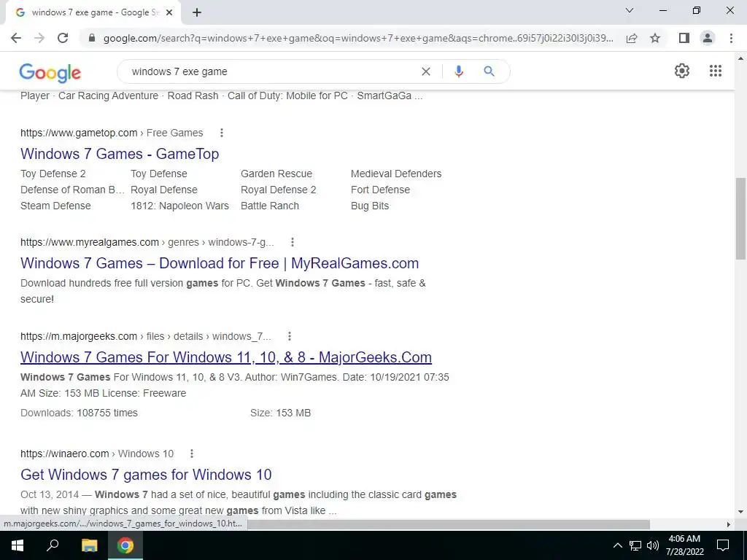747x560 pixels.
Task: Open the Chrome profile avatar
Action: pos(708,38)
